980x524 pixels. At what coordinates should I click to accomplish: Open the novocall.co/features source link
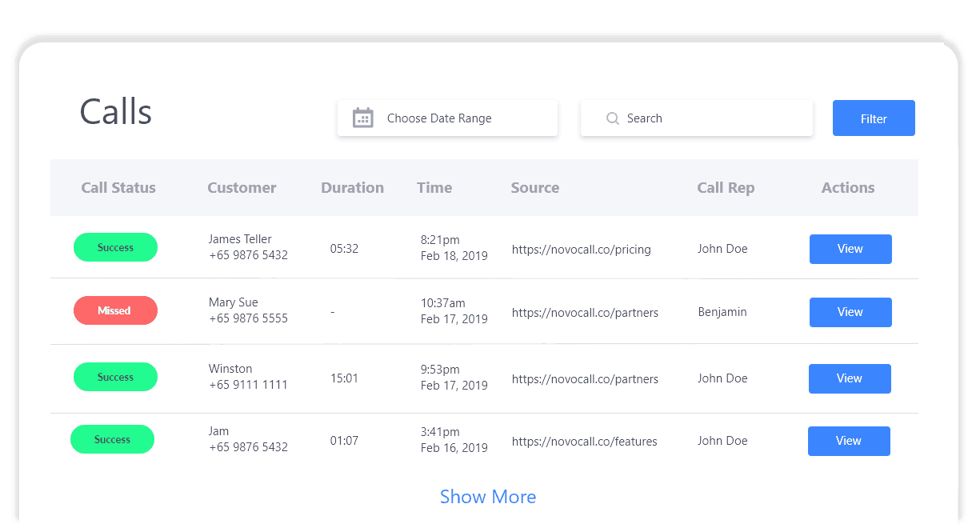[x=584, y=441]
